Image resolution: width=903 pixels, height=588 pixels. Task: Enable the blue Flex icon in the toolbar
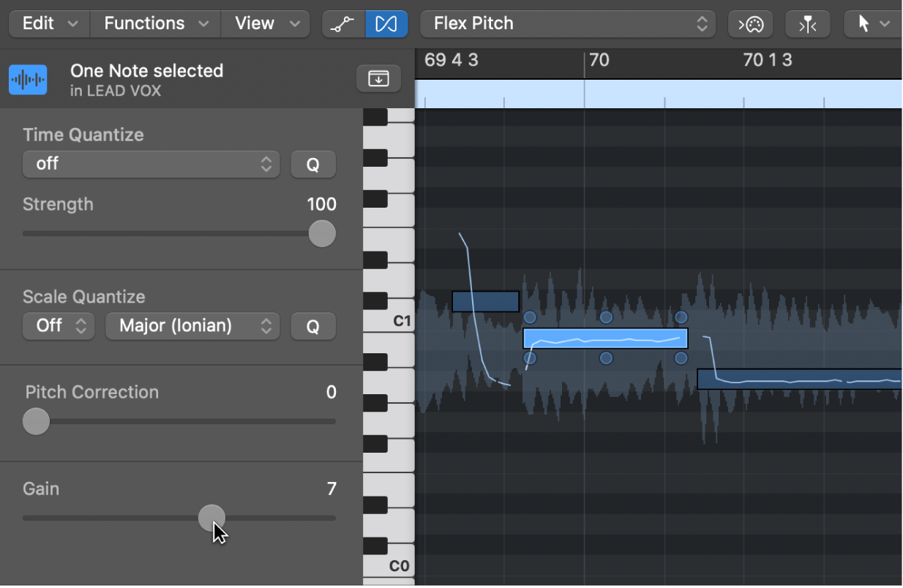coord(386,23)
